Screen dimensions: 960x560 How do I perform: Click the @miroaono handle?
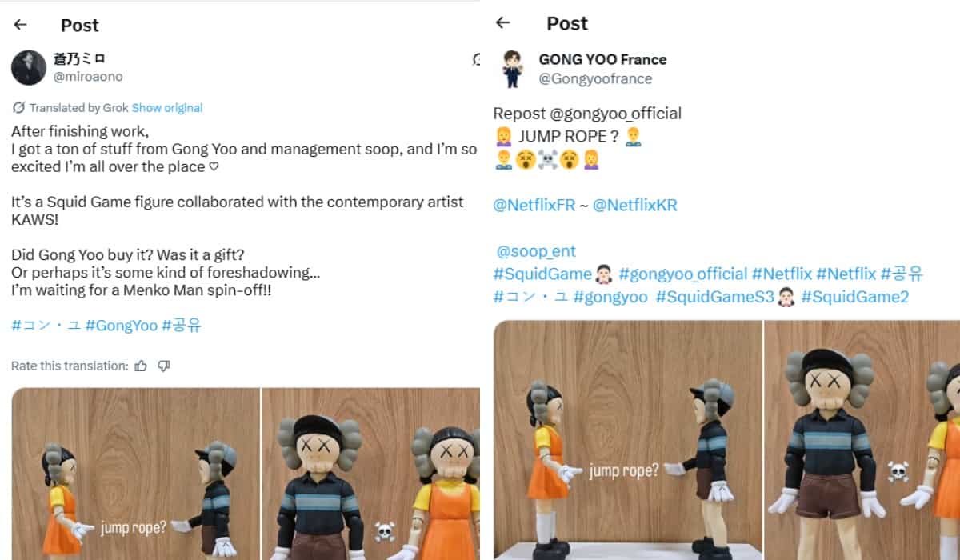tap(88, 77)
